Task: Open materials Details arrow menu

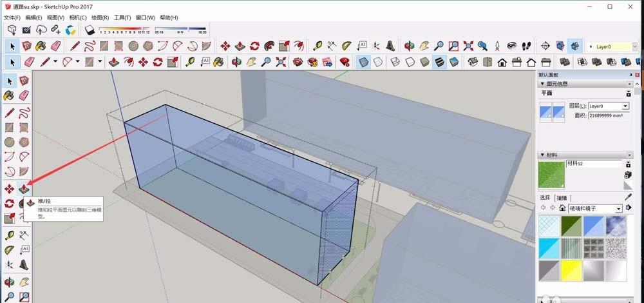Action: pyautogui.click(x=629, y=208)
